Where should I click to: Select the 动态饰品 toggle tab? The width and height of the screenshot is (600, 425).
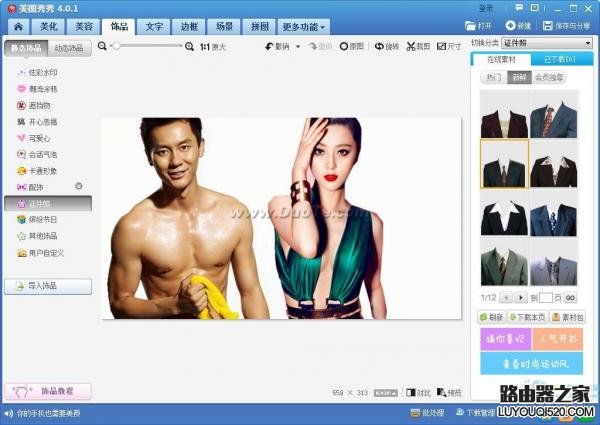[x=69, y=48]
